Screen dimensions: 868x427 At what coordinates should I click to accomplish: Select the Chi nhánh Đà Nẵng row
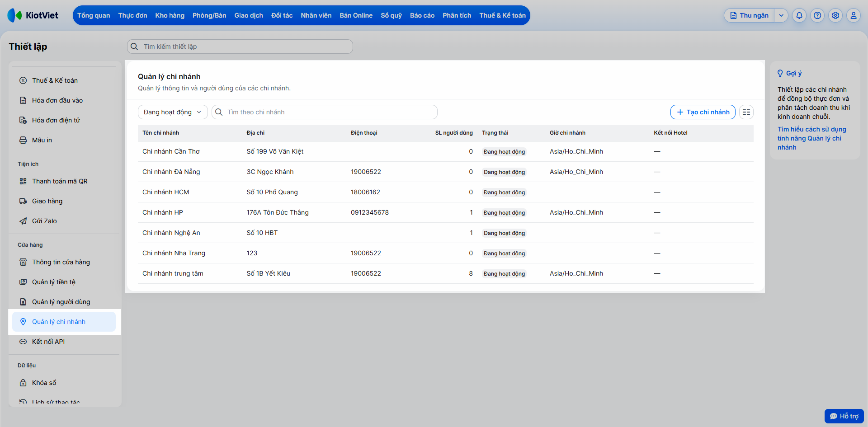[x=446, y=172]
